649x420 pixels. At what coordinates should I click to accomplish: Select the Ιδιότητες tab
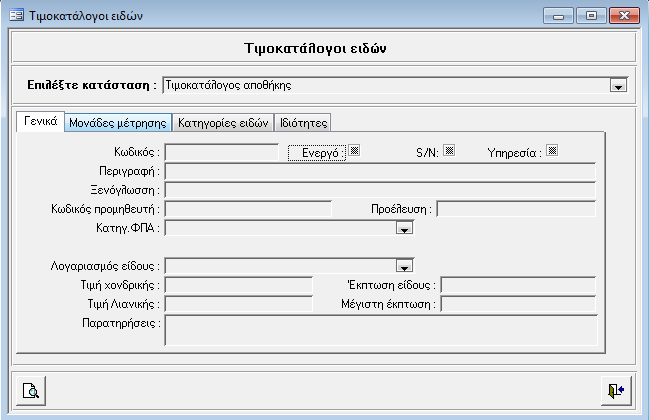(303, 123)
